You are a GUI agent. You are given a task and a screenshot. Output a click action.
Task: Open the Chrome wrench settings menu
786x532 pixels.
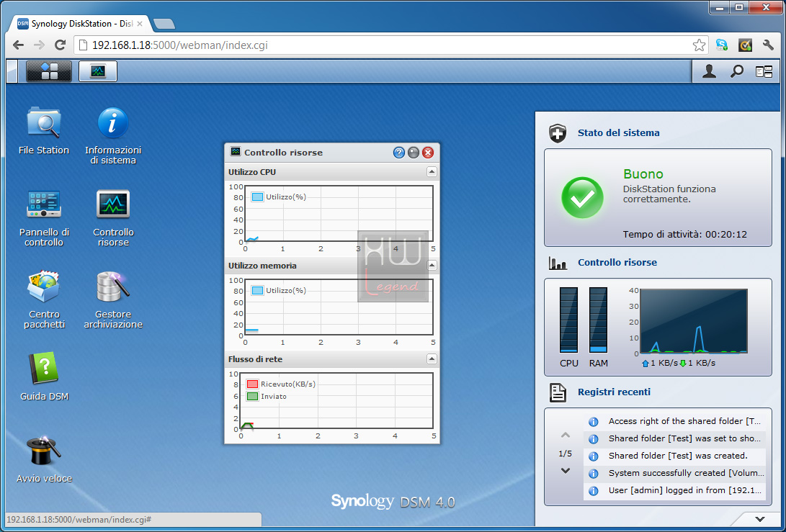(768, 45)
